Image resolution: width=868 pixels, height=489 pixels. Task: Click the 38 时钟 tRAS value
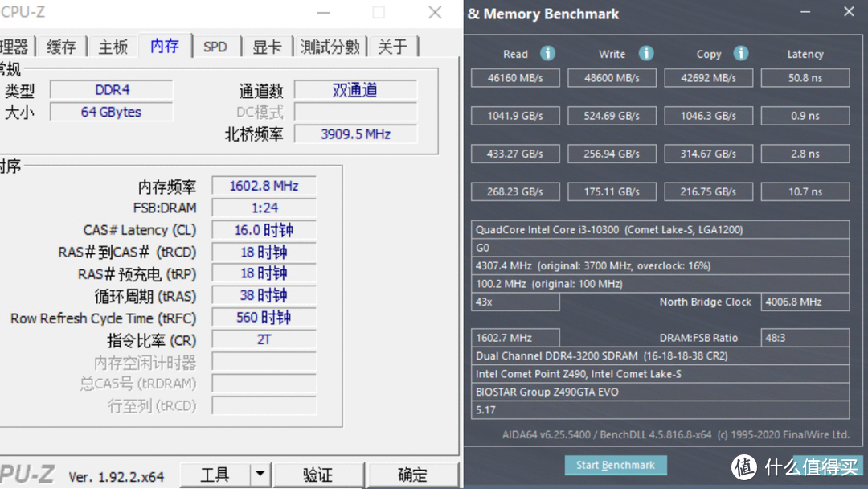(264, 296)
